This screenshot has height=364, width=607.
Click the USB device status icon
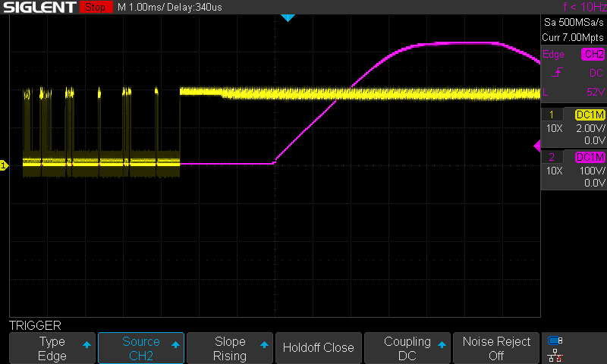coord(555,340)
